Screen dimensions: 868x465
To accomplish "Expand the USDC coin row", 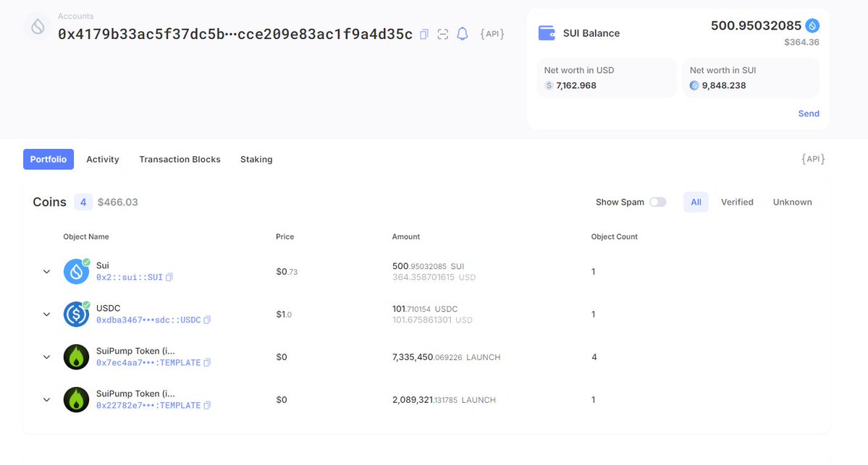I will pos(46,314).
